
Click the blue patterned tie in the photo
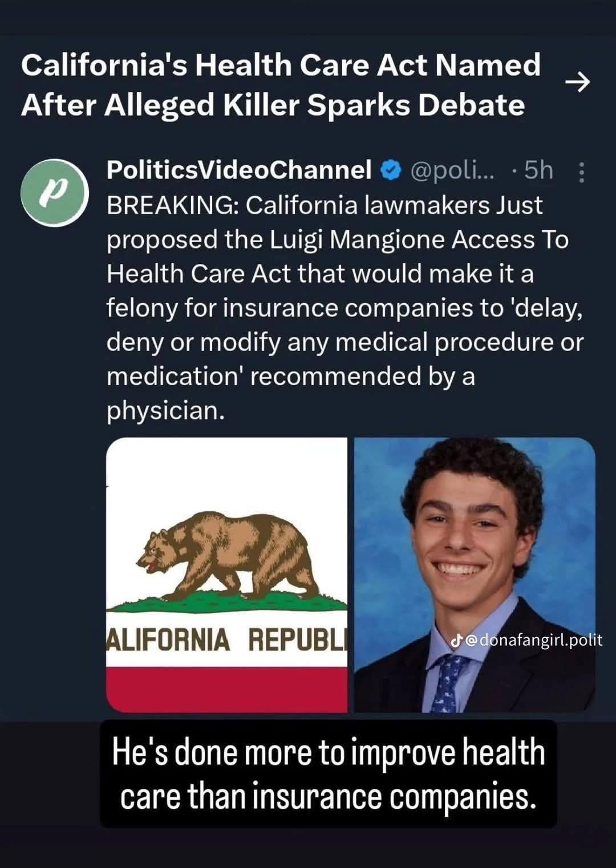point(449,683)
